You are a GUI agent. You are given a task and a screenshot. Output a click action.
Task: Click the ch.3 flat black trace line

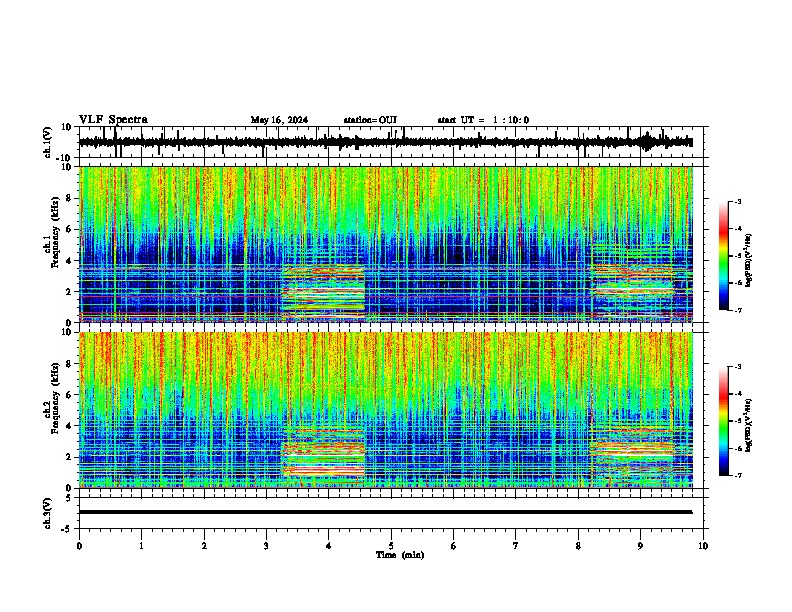coord(385,512)
